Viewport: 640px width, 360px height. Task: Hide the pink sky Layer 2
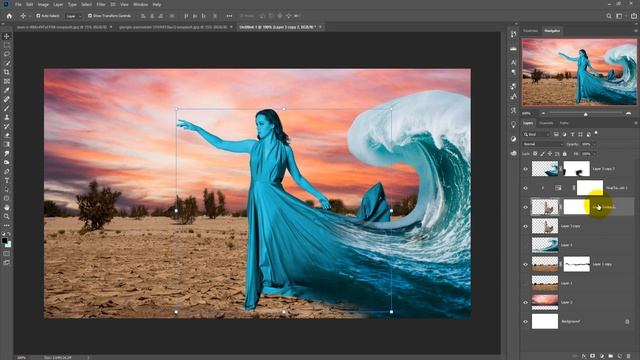point(525,302)
